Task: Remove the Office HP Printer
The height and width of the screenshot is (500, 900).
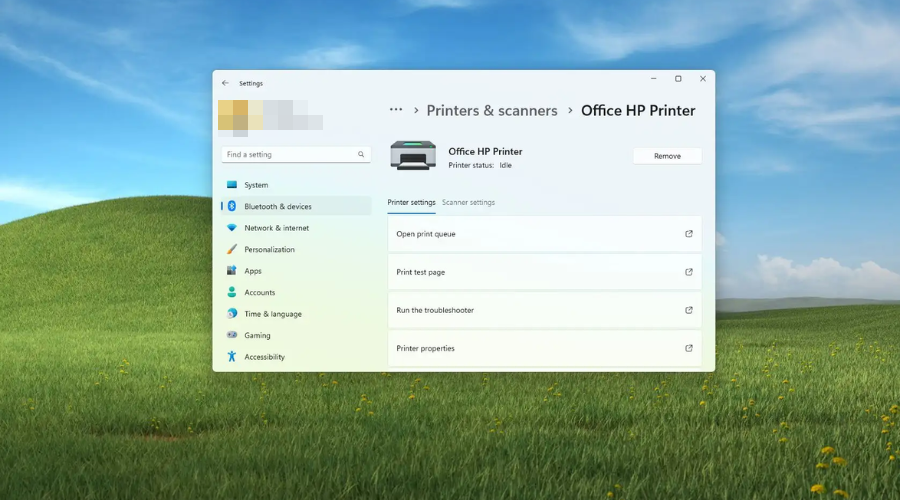Action: coord(668,156)
